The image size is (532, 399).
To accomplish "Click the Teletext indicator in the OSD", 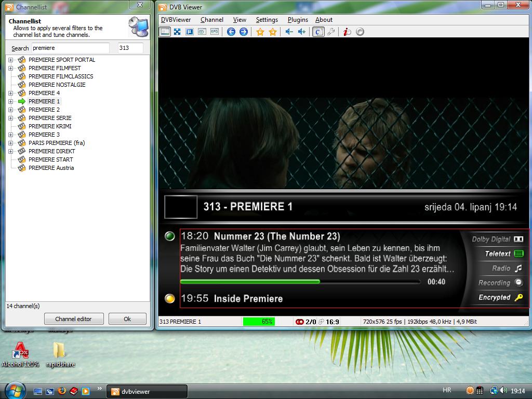I will (504, 254).
